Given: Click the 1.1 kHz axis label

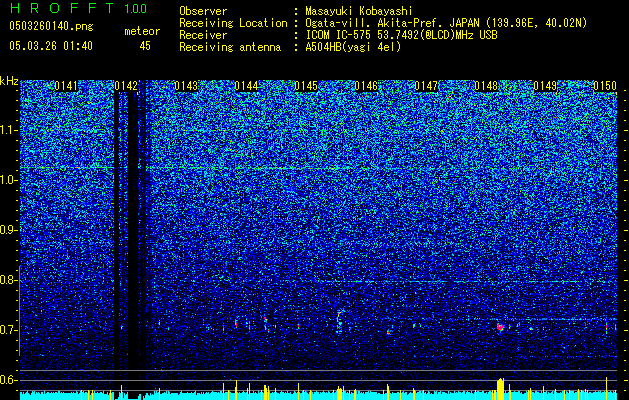Looking at the screenshot, I should 9,130.
